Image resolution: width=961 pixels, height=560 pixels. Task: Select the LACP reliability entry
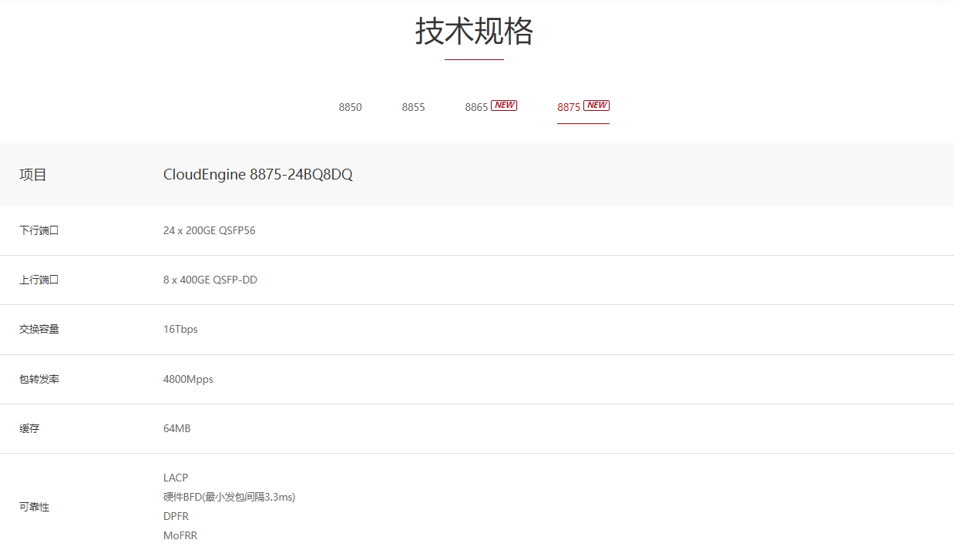[176, 478]
